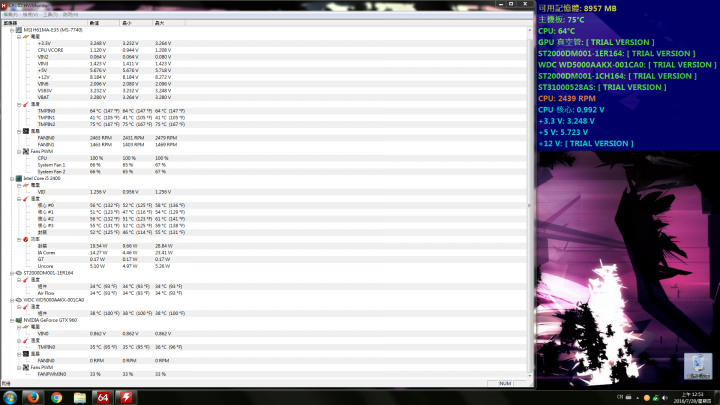Click the Fans PWM icon above System Fan 1
Screen dimensions: 720x405
26,152
